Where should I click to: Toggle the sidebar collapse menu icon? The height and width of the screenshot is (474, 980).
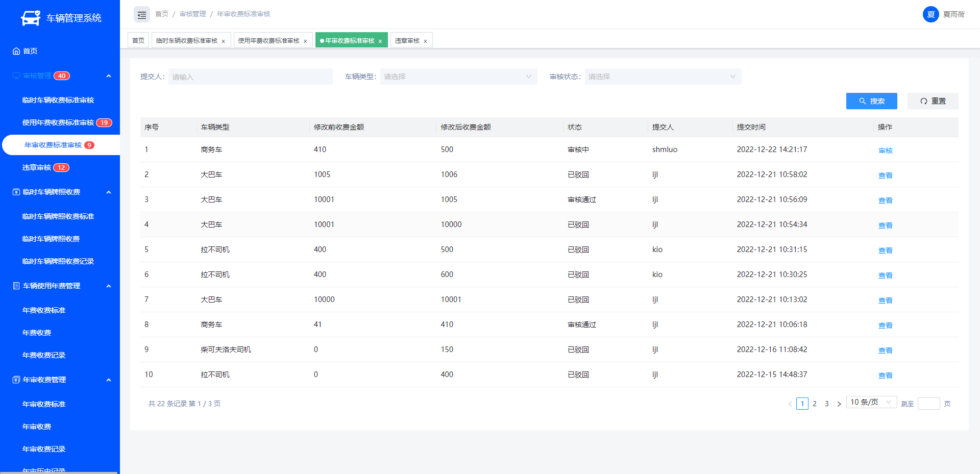click(142, 14)
